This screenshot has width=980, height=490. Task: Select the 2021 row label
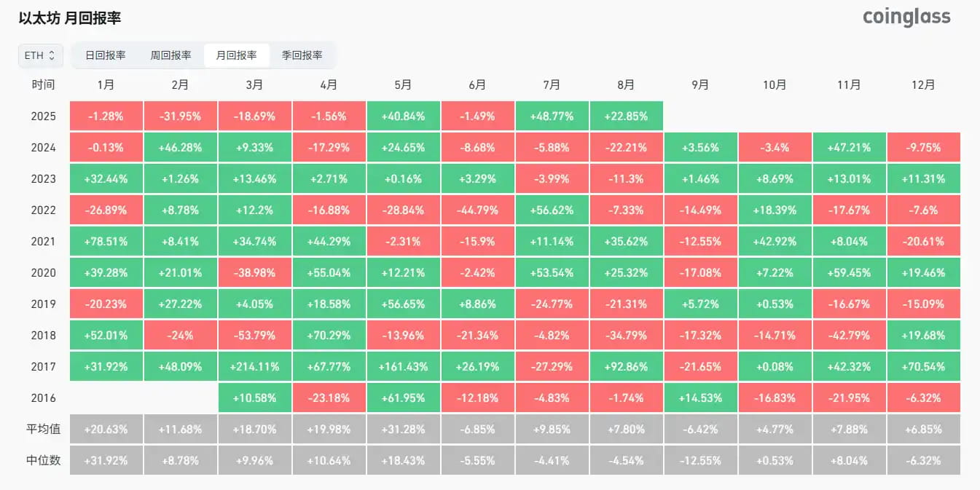pyautogui.click(x=43, y=242)
